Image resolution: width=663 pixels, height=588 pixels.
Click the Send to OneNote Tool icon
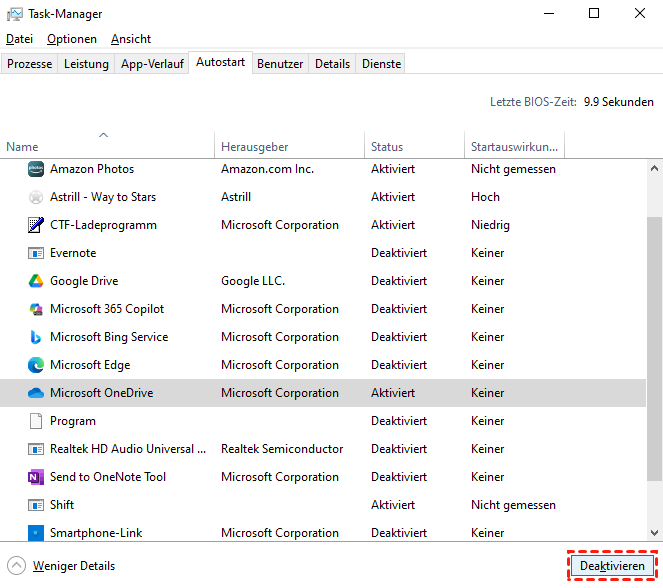click(x=36, y=477)
